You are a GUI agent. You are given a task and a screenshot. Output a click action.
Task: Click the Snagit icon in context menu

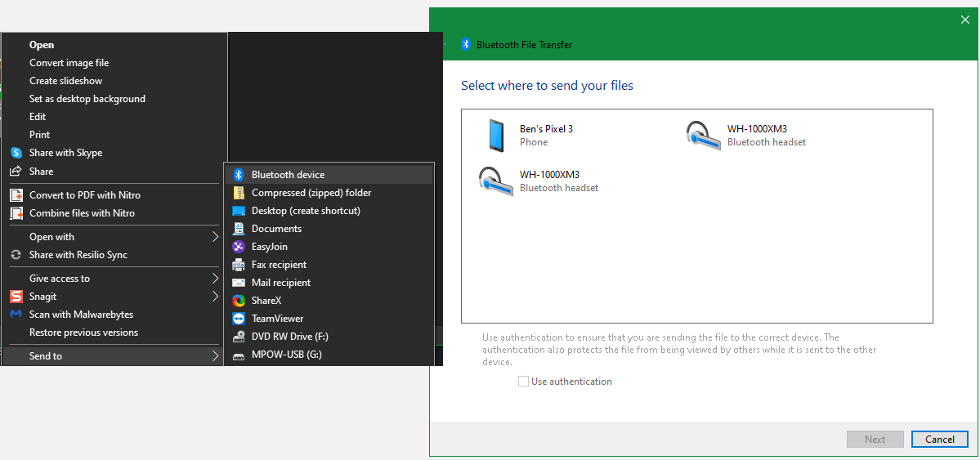(16, 297)
